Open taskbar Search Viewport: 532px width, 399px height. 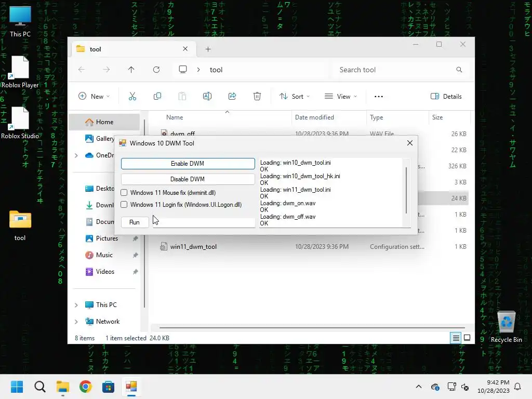[x=40, y=387]
